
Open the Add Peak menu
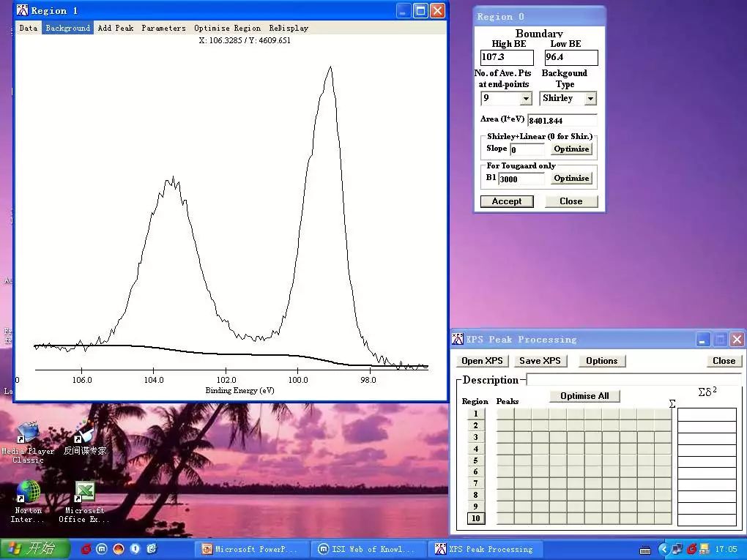[116, 28]
